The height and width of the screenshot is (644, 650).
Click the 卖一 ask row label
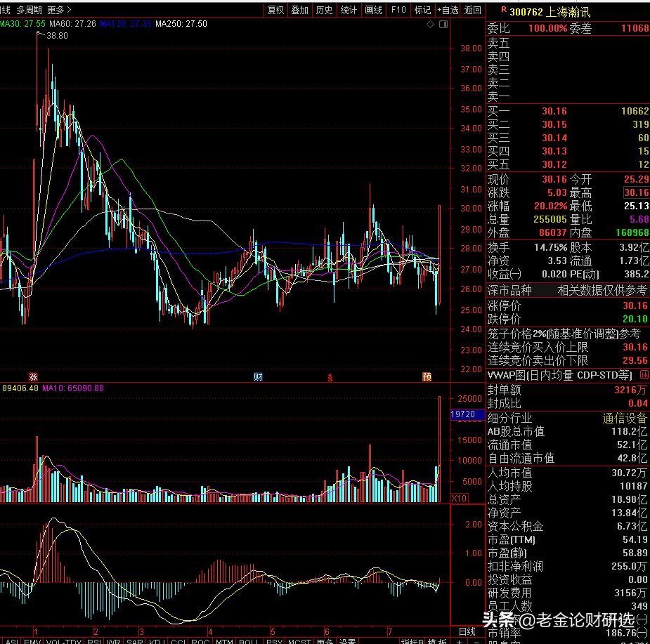click(498, 96)
